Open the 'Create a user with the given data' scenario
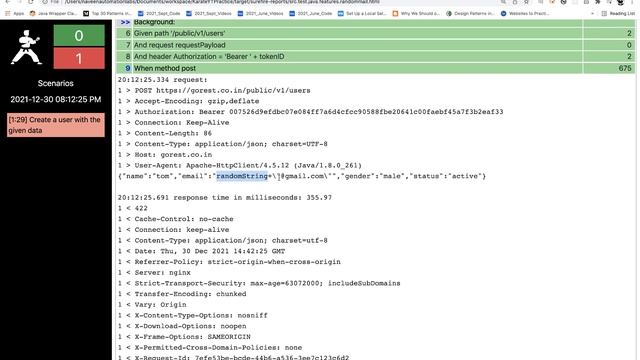Viewport: 640px width, 360px height. click(x=56, y=125)
